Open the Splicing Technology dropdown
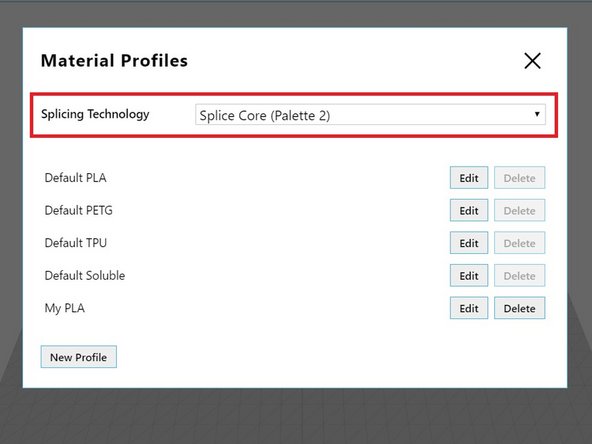Image resolution: width=592 pixels, height=444 pixels. click(370, 115)
